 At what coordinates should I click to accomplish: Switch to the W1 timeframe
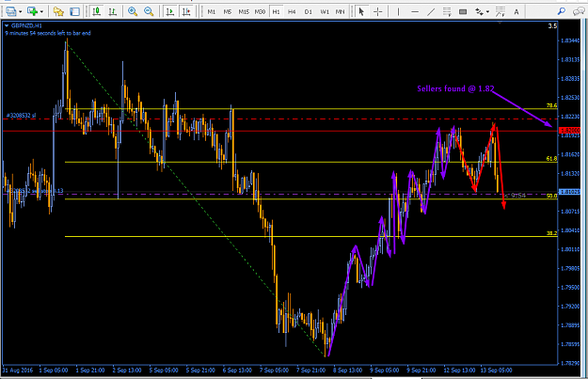tap(325, 12)
